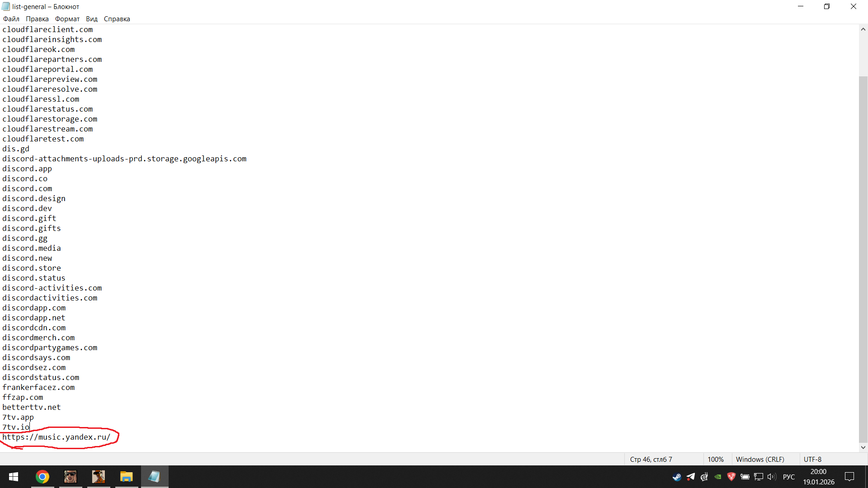Image resolution: width=868 pixels, height=488 pixels.
Task: Click the NVIDIA tray icon
Action: pyautogui.click(x=717, y=477)
